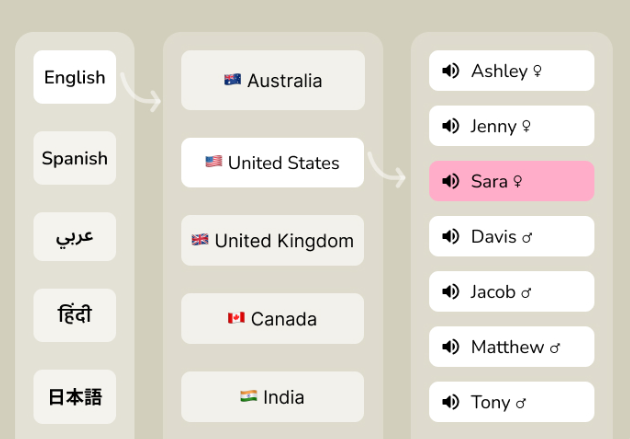Play Ashley voice preview speaker icon

pyautogui.click(x=450, y=71)
